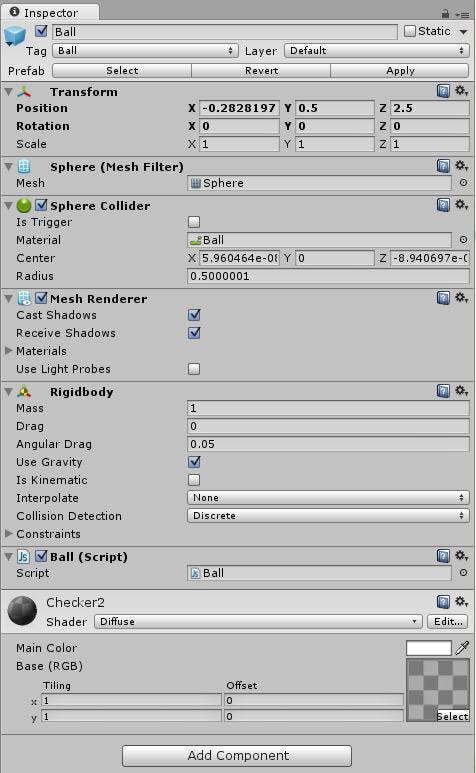Toggle the Static checkbox

pos(409,31)
